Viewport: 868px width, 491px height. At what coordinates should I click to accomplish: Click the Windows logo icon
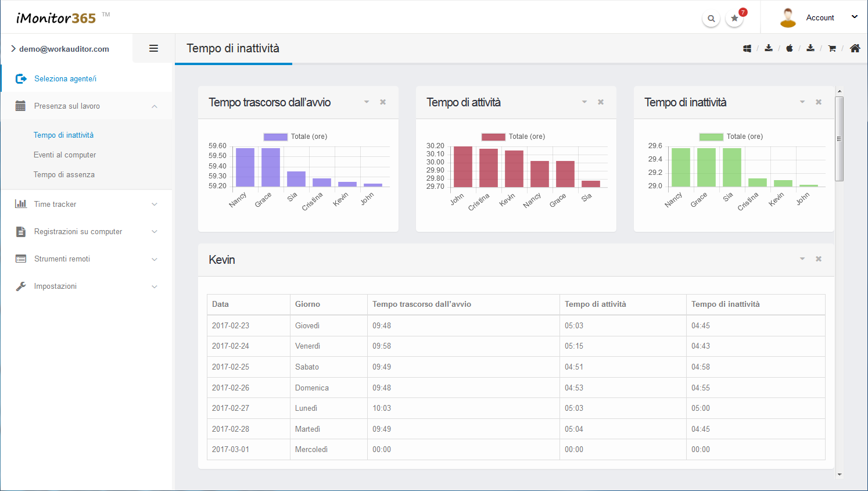pyautogui.click(x=747, y=48)
